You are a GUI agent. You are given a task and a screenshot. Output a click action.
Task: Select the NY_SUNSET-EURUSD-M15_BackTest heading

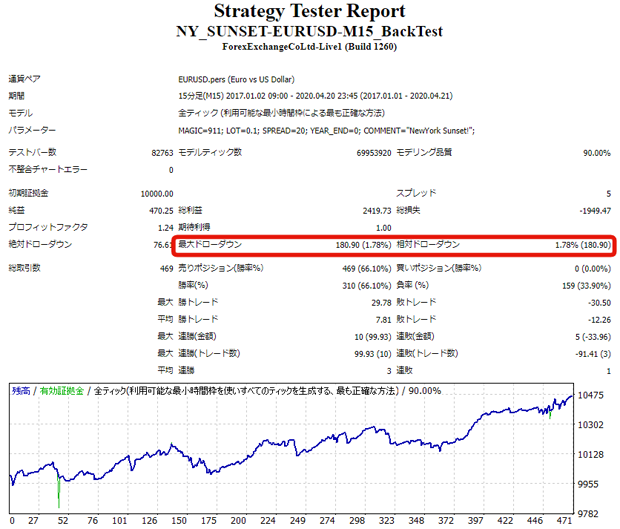click(x=310, y=31)
